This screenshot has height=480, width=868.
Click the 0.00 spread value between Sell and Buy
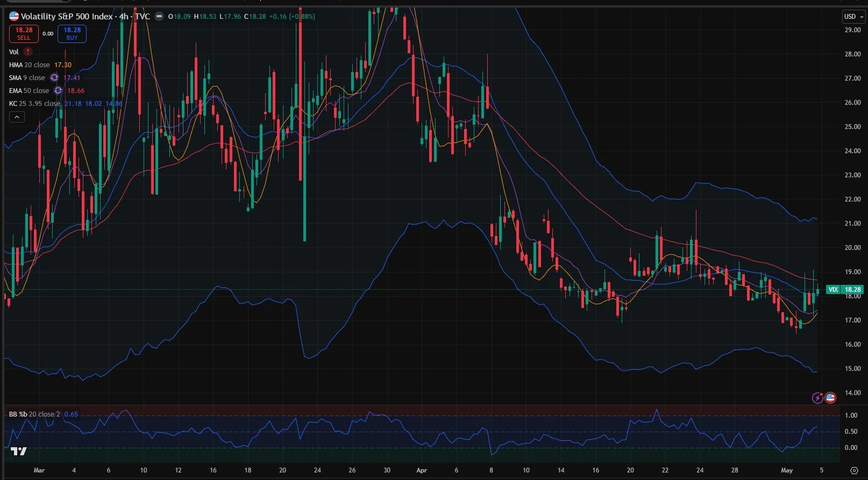point(48,34)
